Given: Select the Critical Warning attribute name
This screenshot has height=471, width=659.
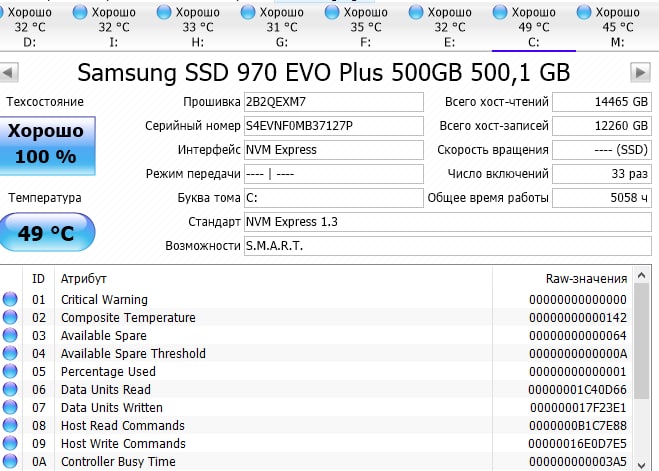Looking at the screenshot, I should point(104,300).
